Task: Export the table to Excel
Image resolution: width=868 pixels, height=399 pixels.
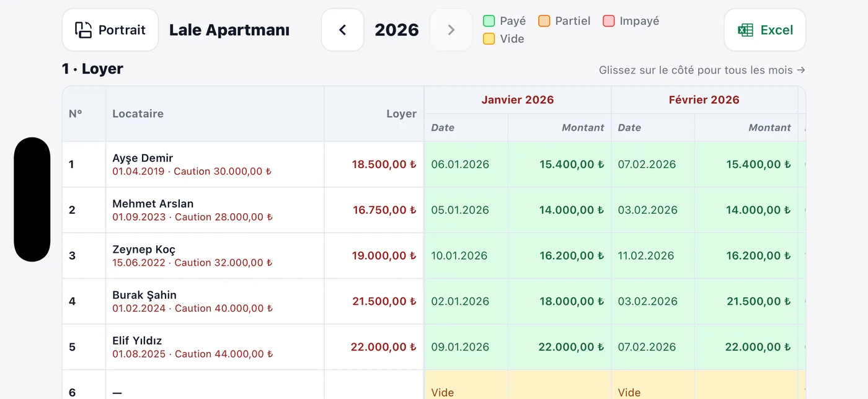Action: pos(765,30)
